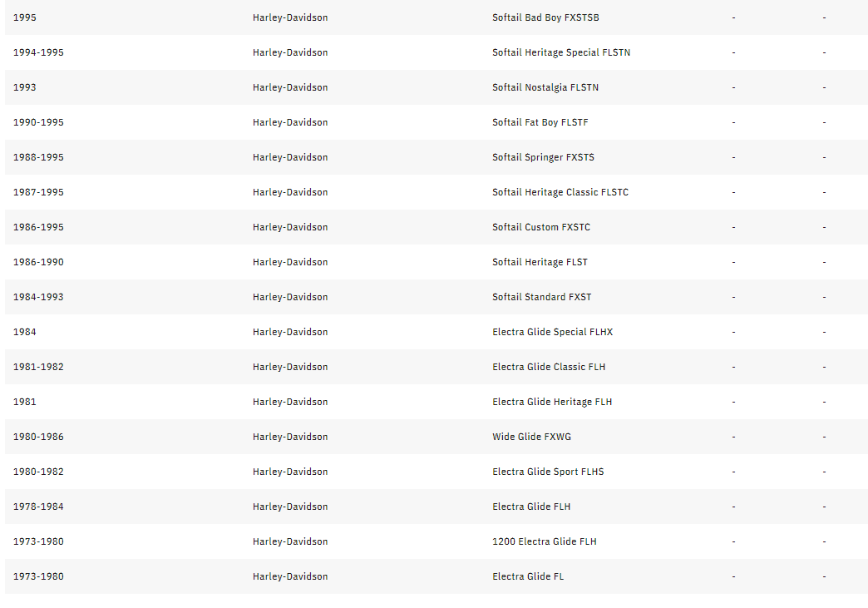Viewport: 868px width, 608px height.
Task: Click Harley-Davidson in Wide Glide FXWG row
Action: [x=290, y=437]
